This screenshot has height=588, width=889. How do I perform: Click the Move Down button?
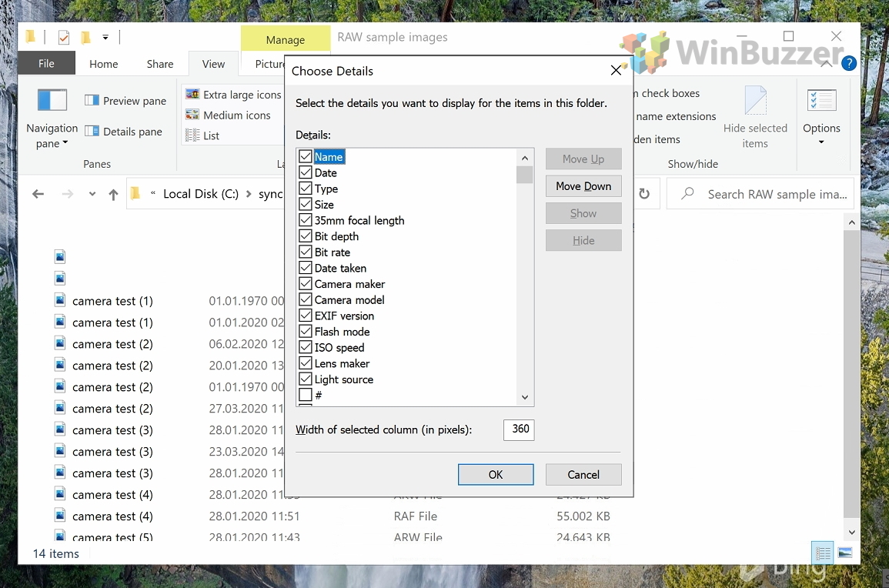[583, 186]
